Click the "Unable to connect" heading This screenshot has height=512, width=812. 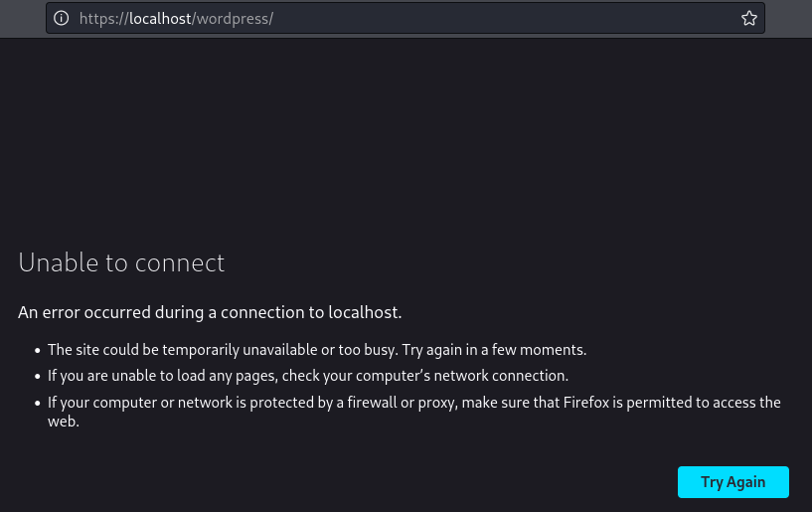(x=121, y=262)
